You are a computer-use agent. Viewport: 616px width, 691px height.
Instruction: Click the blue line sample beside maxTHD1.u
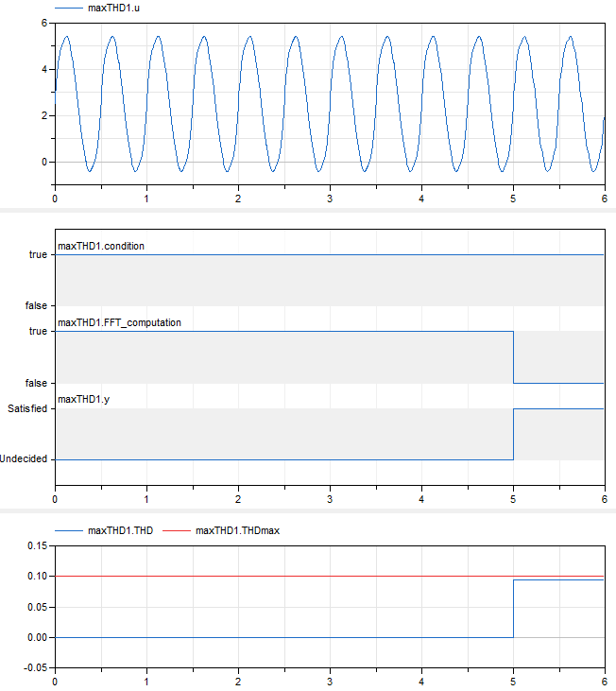[70, 8]
